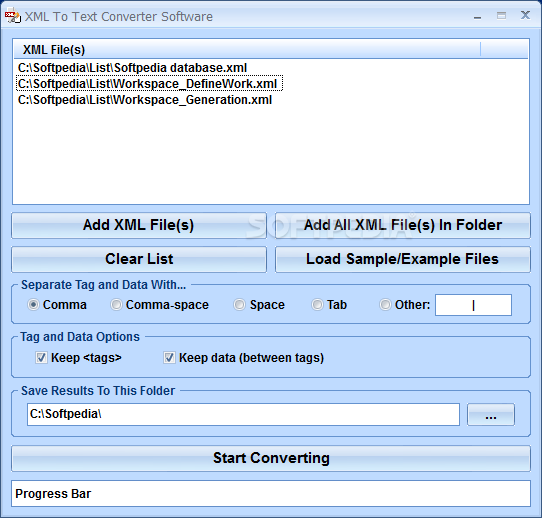This screenshot has width=542, height=518.
Task: Browse for output folder with ... button
Action: tap(491, 414)
